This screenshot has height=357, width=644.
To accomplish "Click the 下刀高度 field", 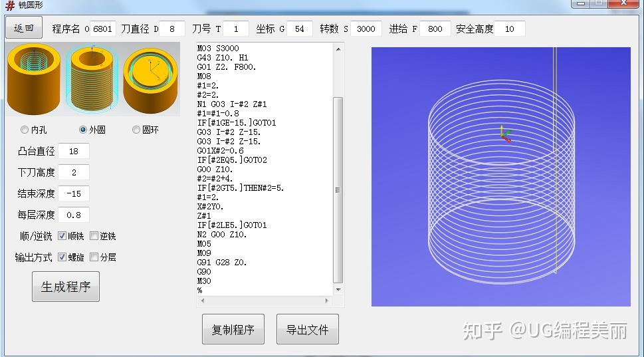I will click(74, 173).
